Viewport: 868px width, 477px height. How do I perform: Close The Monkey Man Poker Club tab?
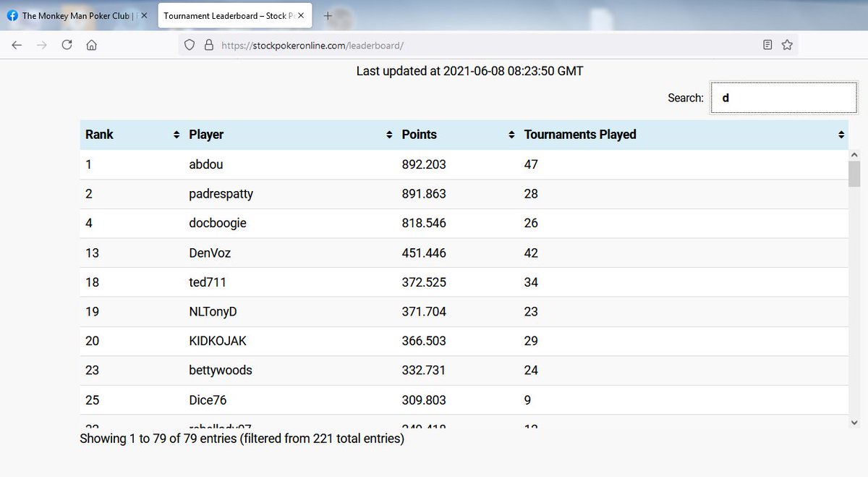click(144, 15)
